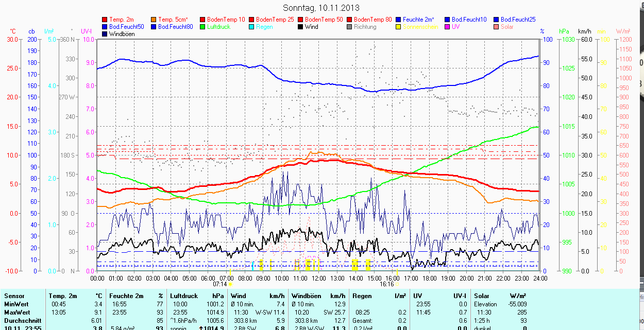Click the red Temp. 2m legend square

105,20
